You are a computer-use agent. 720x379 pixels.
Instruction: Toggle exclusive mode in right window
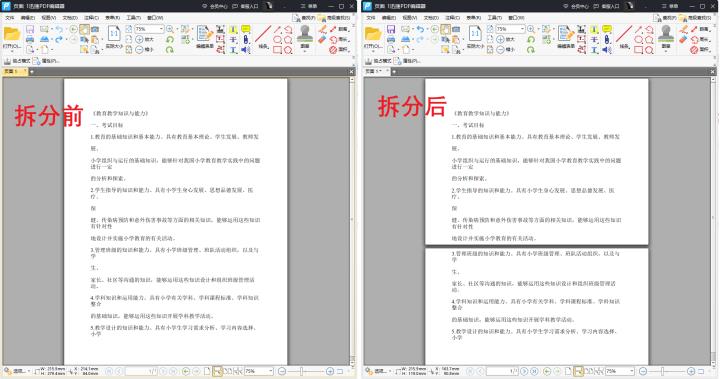(x=378, y=61)
